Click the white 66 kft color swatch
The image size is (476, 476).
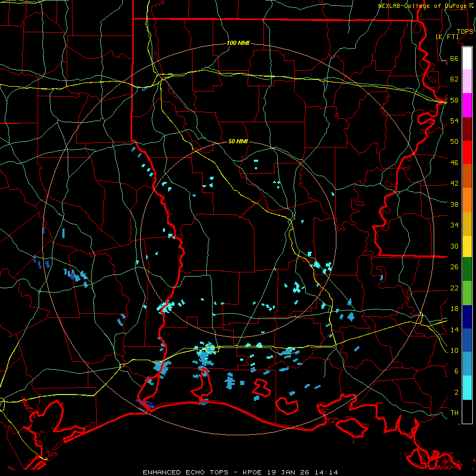pos(467,58)
